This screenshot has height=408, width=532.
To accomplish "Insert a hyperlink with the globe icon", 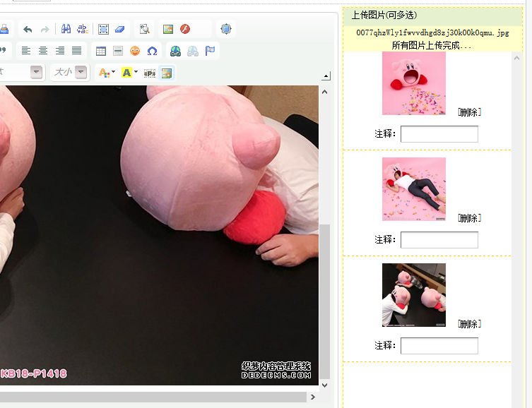I will coord(175,51).
